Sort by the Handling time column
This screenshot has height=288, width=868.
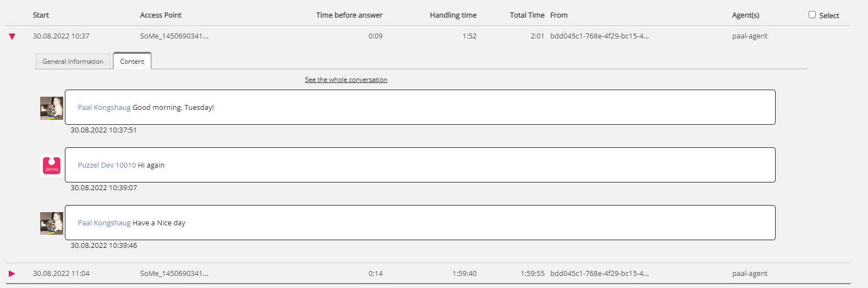[x=453, y=15]
